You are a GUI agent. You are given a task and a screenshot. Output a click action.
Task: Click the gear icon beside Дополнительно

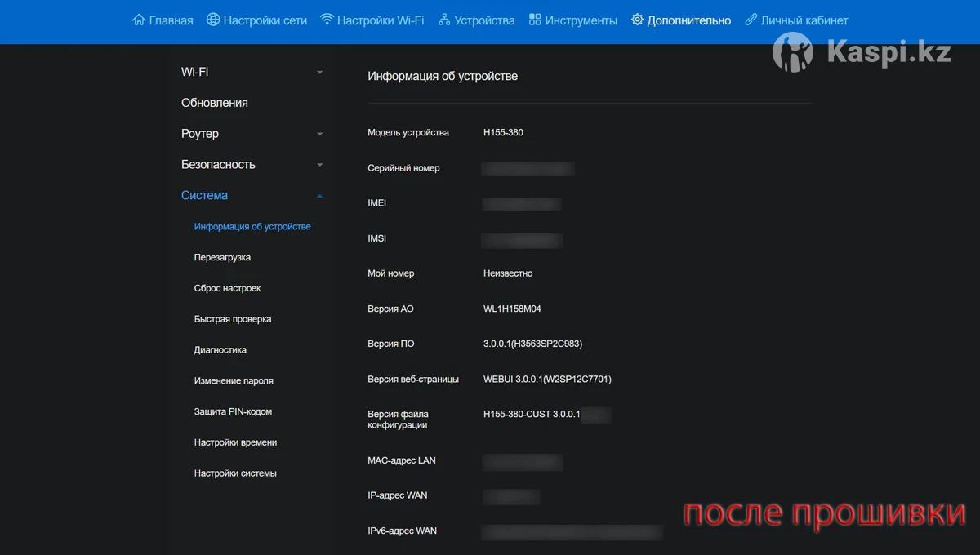(637, 20)
